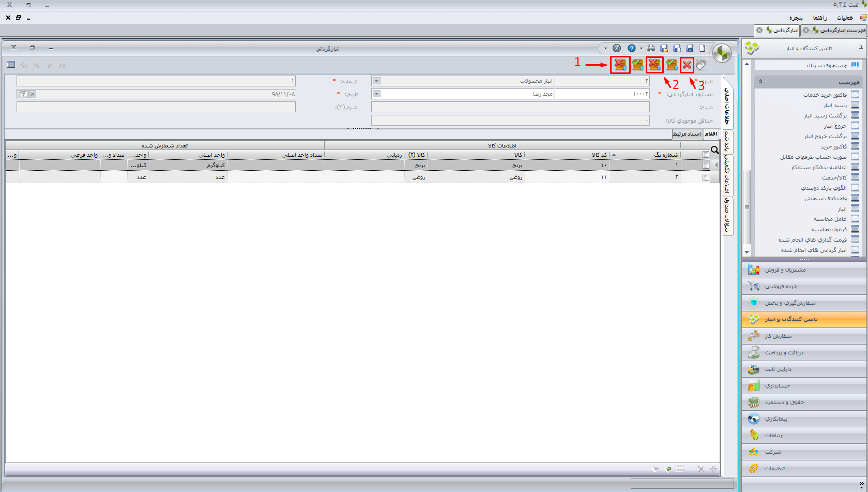Click the plain red X delete icon
Image resolution: width=868 pixels, height=492 pixels.
click(687, 65)
